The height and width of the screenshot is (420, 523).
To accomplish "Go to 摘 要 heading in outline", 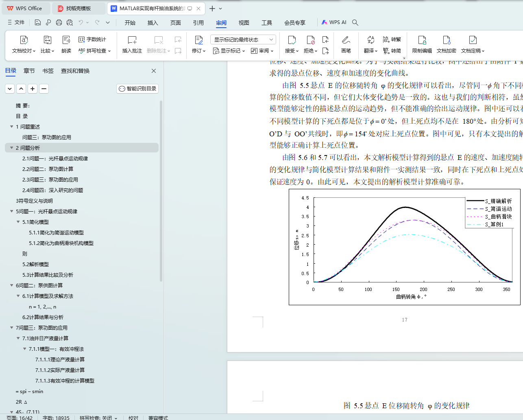I will tap(23, 105).
